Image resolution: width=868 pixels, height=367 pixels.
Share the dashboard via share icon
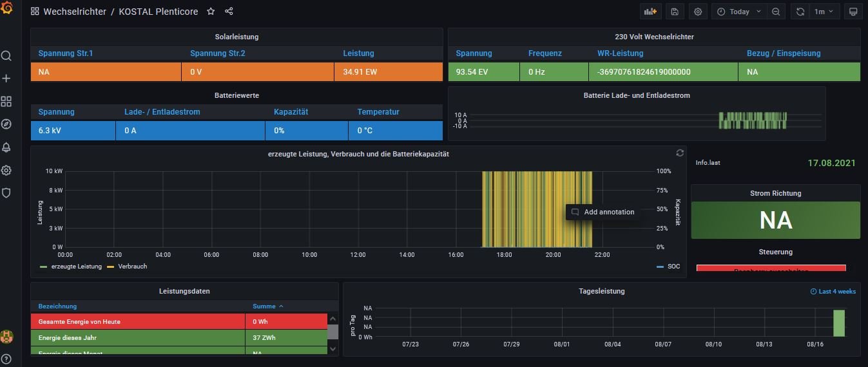229,12
